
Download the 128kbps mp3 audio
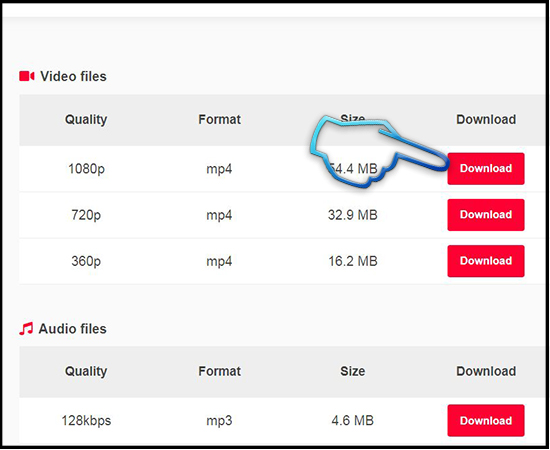(486, 421)
